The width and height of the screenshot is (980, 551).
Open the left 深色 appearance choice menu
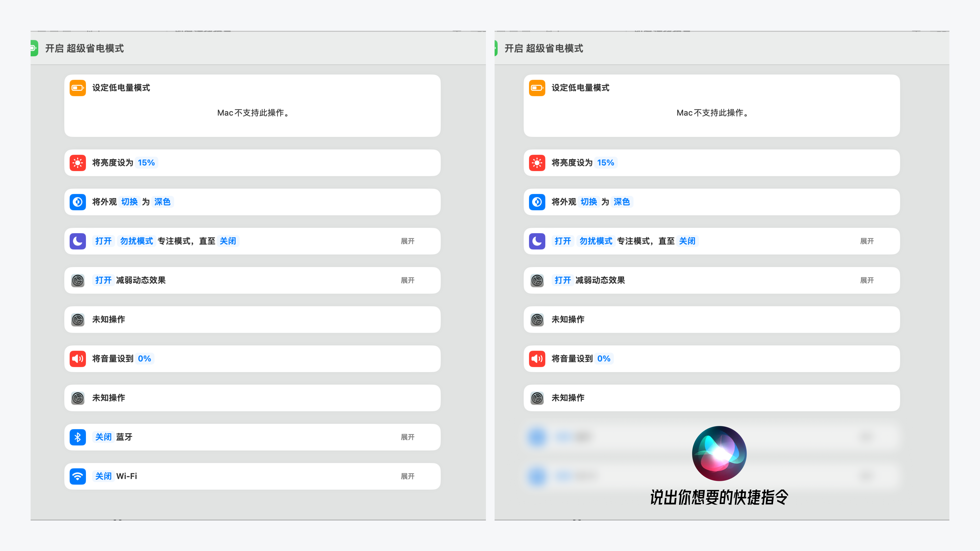click(x=162, y=202)
